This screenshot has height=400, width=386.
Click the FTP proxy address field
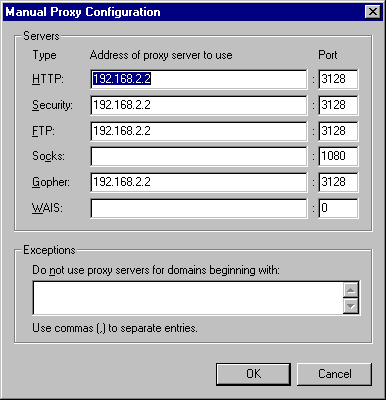pos(199,131)
